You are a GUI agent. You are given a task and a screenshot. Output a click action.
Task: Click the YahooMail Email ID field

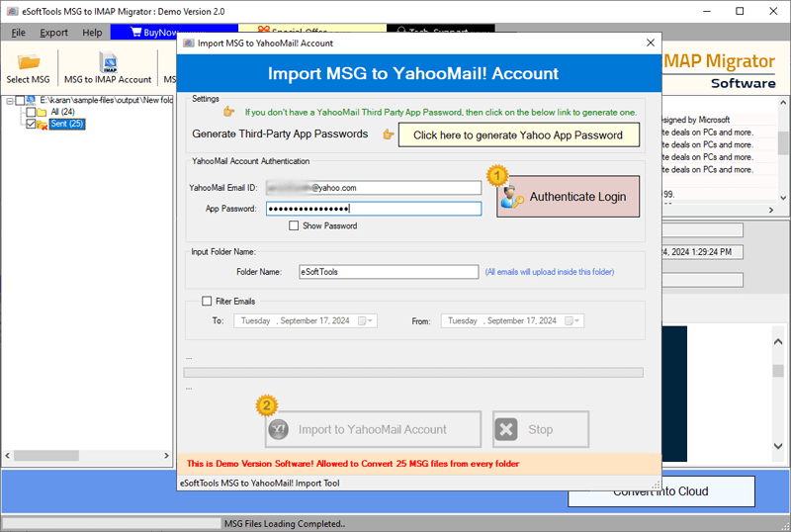374,188
